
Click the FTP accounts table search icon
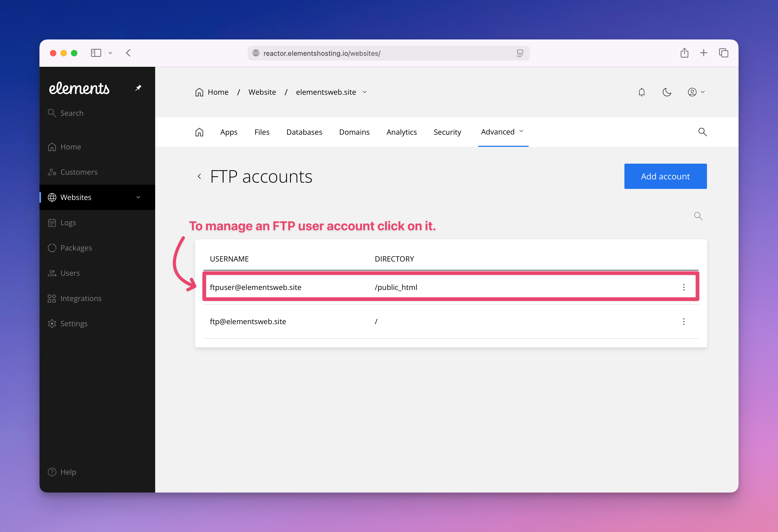point(698,216)
